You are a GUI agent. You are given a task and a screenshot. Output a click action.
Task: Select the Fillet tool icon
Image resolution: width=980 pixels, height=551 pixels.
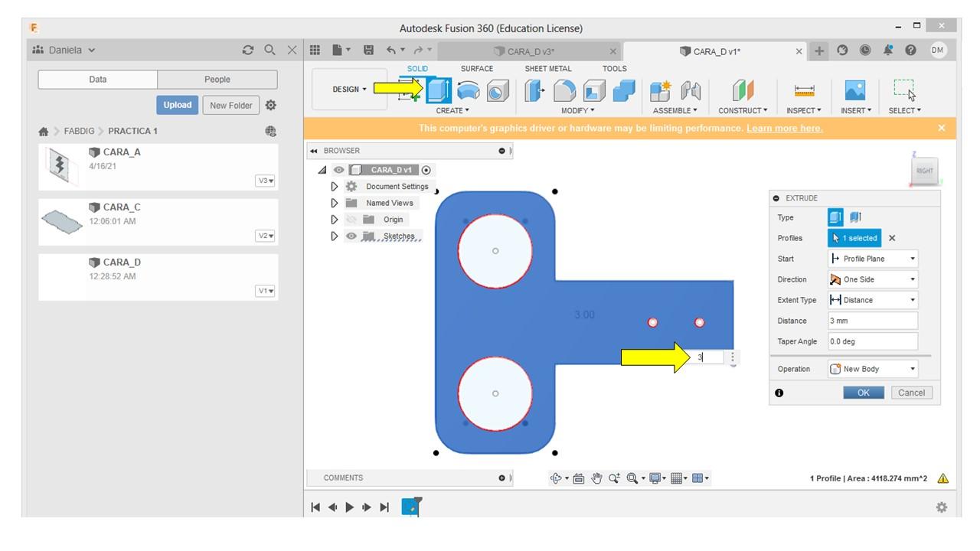(x=565, y=91)
